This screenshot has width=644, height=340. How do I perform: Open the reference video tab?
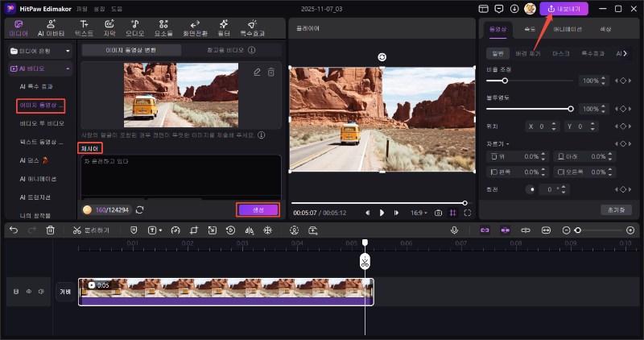[x=231, y=50]
